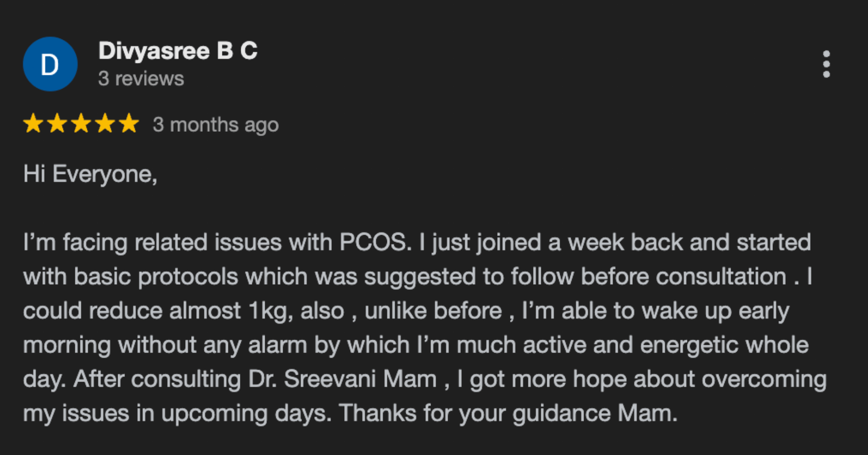The height and width of the screenshot is (455, 868).
Task: Click 'Dr. Sreevani Mam' in the review text
Action: point(342,379)
